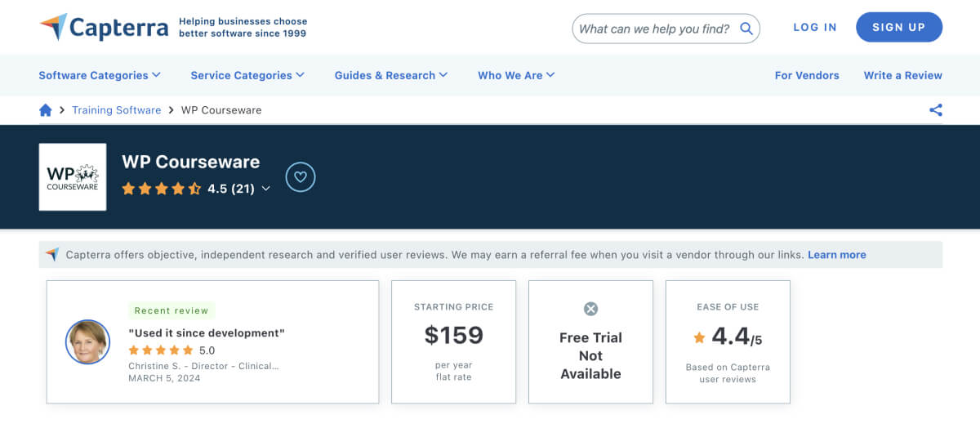Click the Ease of Use star icon

point(699,337)
